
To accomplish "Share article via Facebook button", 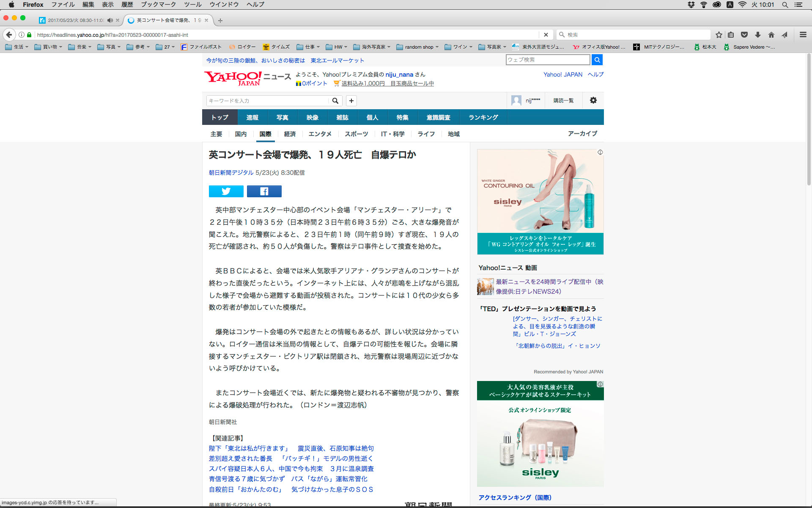I will 264,191.
